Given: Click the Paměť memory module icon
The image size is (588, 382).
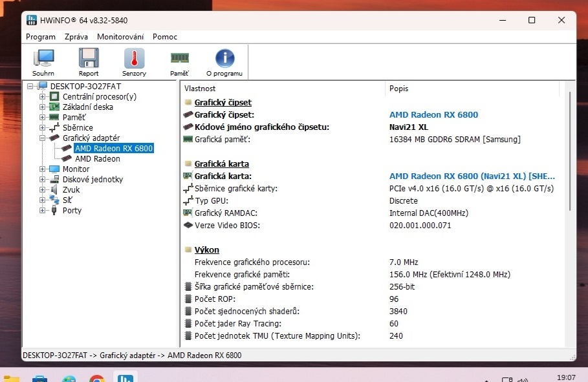Looking at the screenshot, I should click(x=179, y=62).
